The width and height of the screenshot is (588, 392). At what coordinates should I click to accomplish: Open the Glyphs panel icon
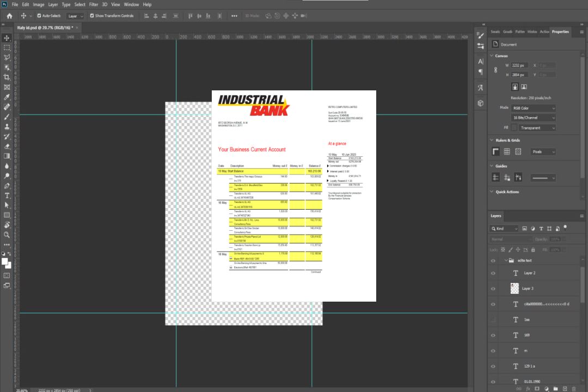click(481, 88)
